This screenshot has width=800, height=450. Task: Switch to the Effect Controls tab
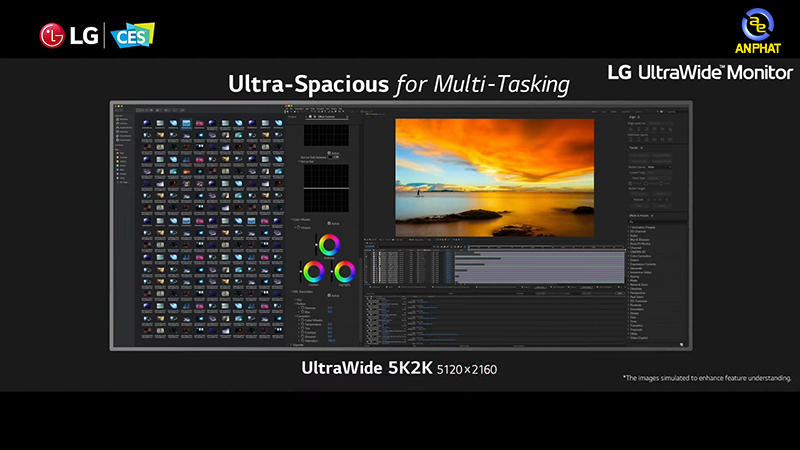point(326,117)
